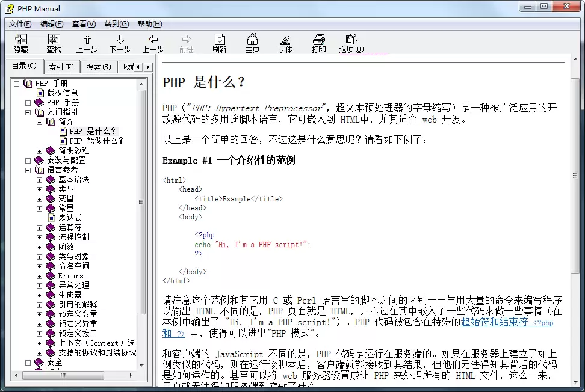Click the greyed-out 前进 forward arrow
Image resolution: width=585 pixels, height=392 pixels.
click(186, 43)
